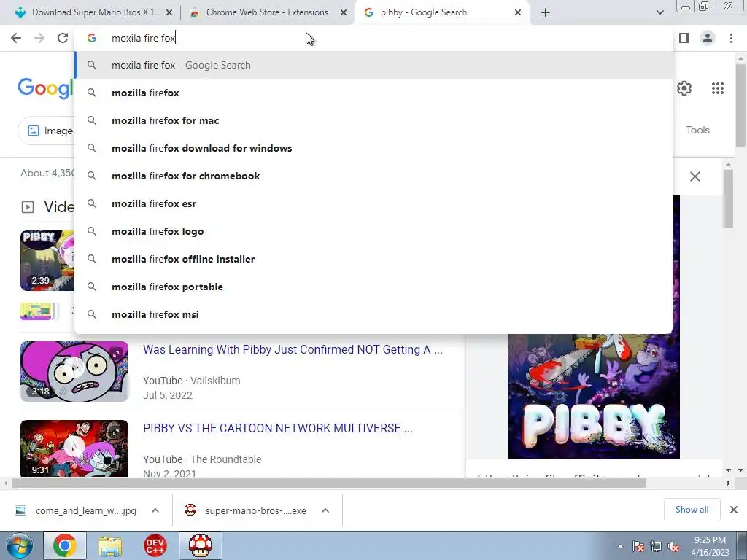Select 'mozilla firefox download for windows' suggestion

(373, 148)
